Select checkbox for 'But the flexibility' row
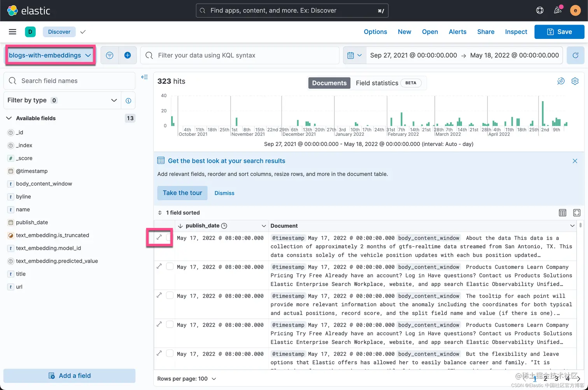This screenshot has width=588, height=390. [x=170, y=353]
